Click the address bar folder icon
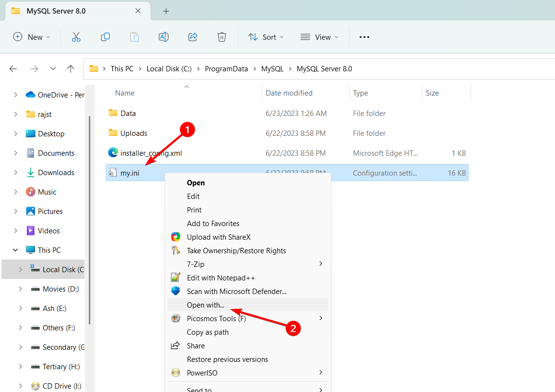The height and width of the screenshot is (392, 555). coord(93,68)
